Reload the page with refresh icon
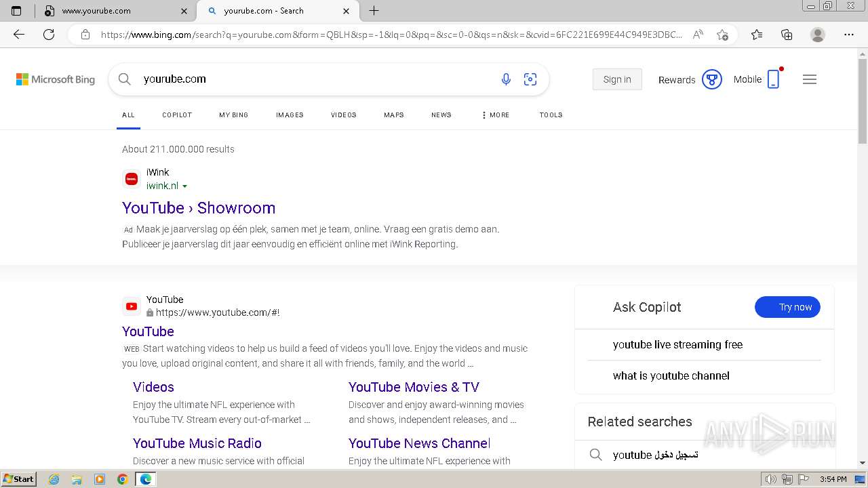Viewport: 868px width, 488px height. [49, 35]
